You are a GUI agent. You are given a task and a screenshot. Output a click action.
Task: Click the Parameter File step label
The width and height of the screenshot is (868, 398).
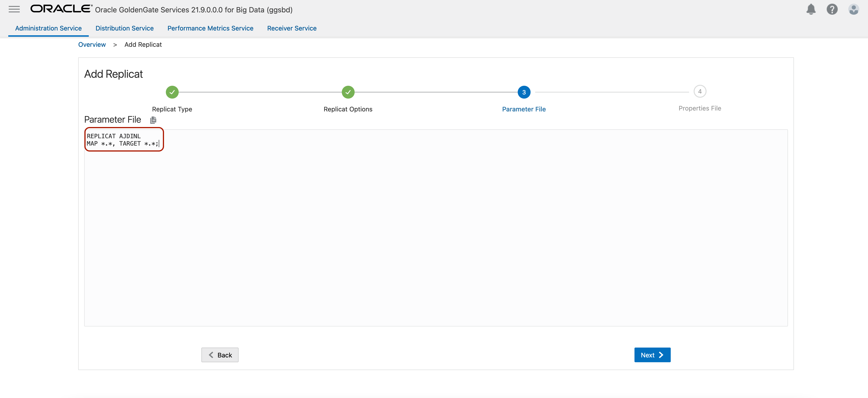coord(524,109)
